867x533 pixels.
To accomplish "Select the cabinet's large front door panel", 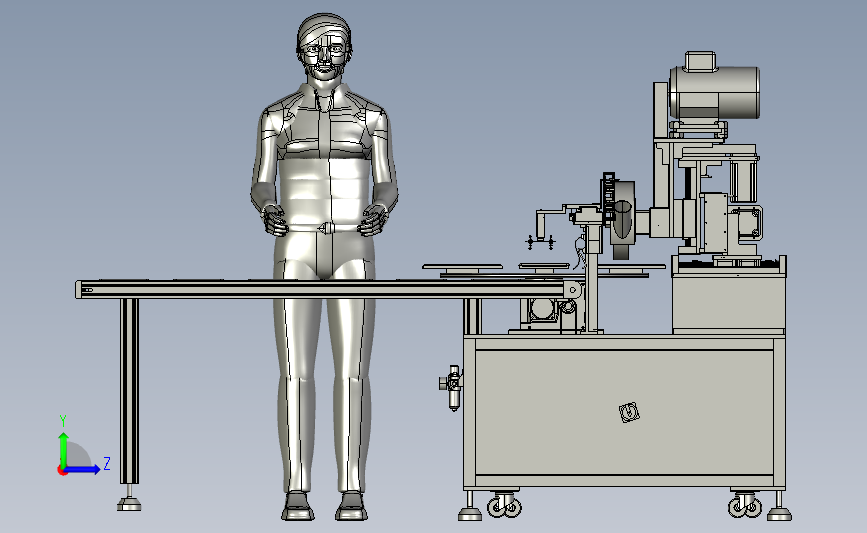I will coord(624,412).
